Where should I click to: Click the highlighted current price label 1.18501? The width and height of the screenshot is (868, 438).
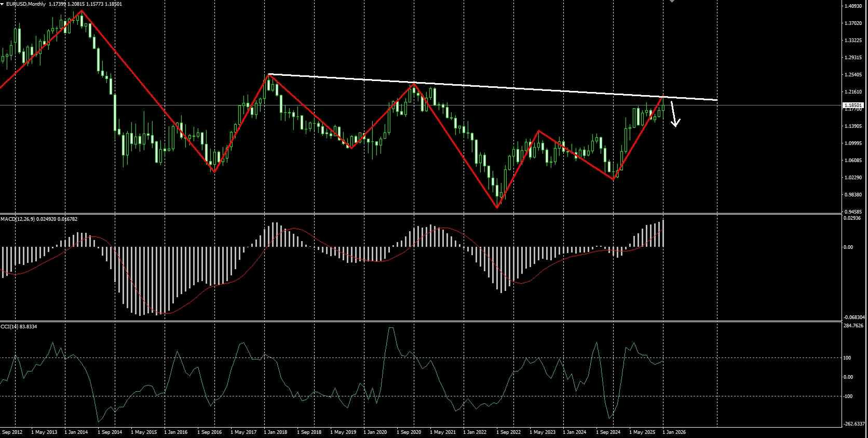(853, 105)
